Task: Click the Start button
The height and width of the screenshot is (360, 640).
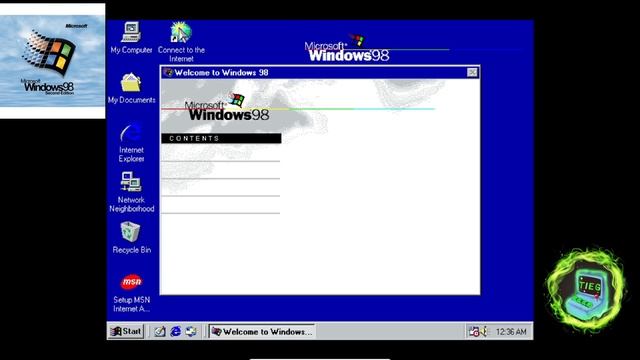Action: [126, 331]
